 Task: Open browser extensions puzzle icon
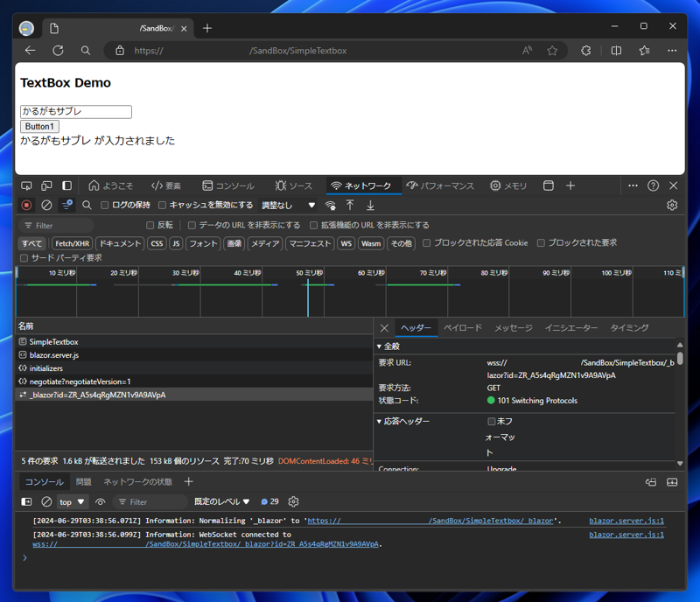point(586,51)
